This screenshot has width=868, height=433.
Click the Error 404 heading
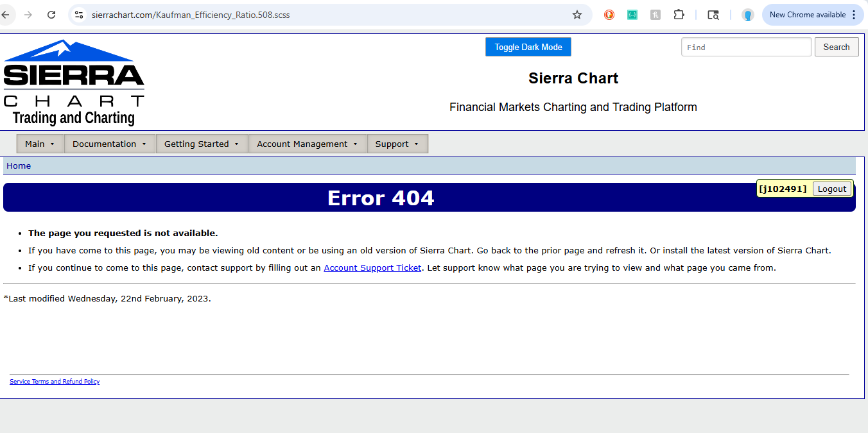(x=381, y=198)
